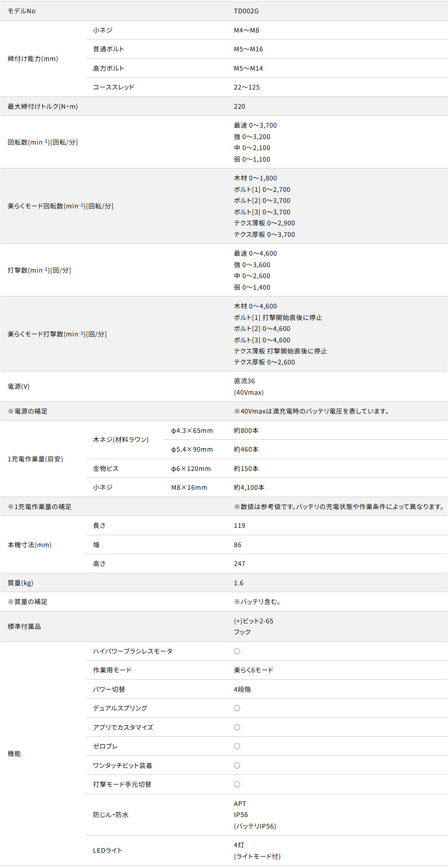
Task: Click the circle mark next to ゼロブレ
Action: point(237,746)
